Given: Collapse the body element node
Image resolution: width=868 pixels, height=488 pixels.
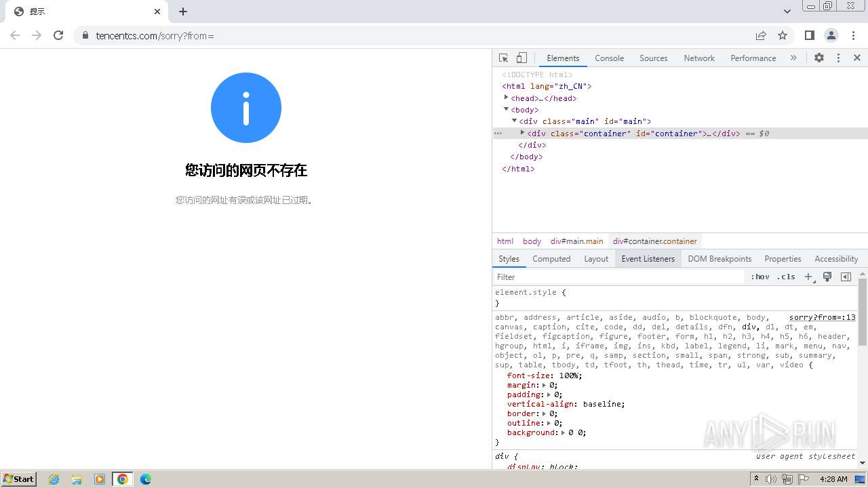Looking at the screenshot, I should (506, 109).
